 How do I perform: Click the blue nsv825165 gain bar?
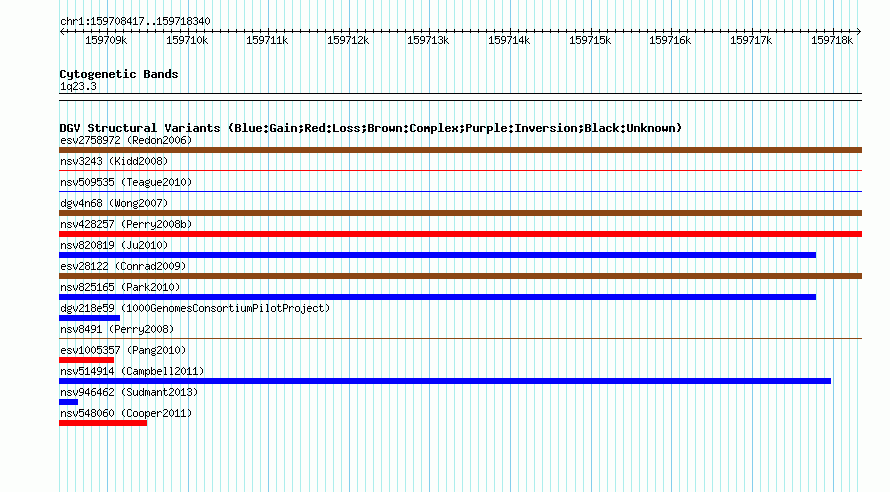point(438,297)
